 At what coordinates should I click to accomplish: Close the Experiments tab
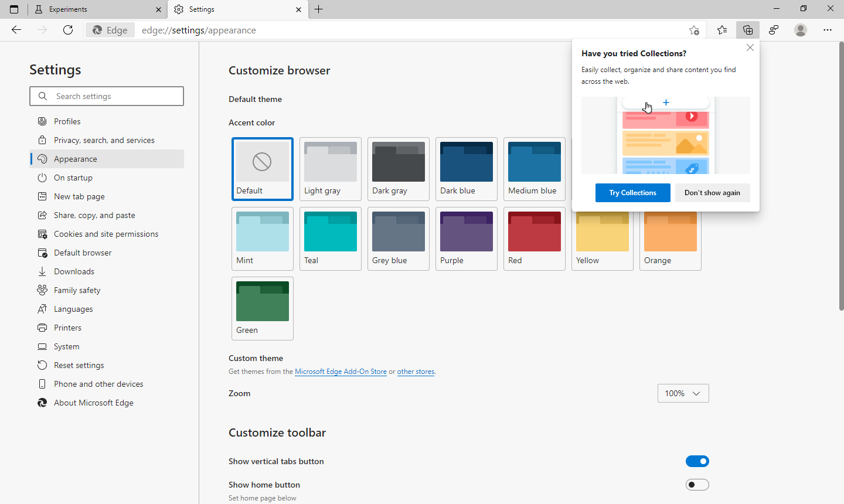tap(158, 9)
